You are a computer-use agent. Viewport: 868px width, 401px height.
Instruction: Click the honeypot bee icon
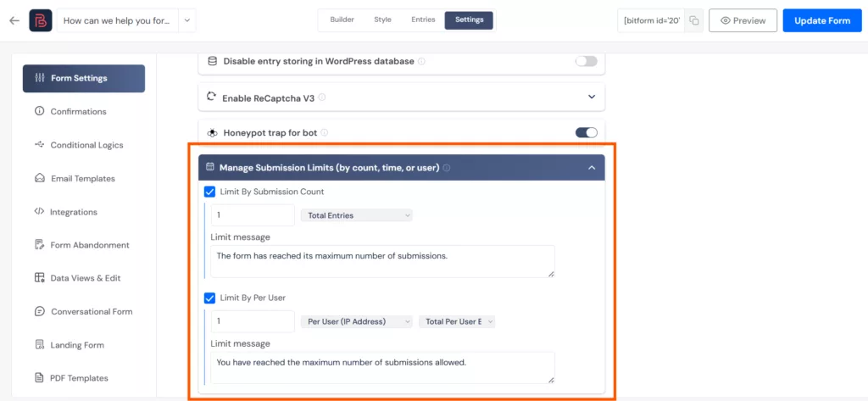coord(212,133)
